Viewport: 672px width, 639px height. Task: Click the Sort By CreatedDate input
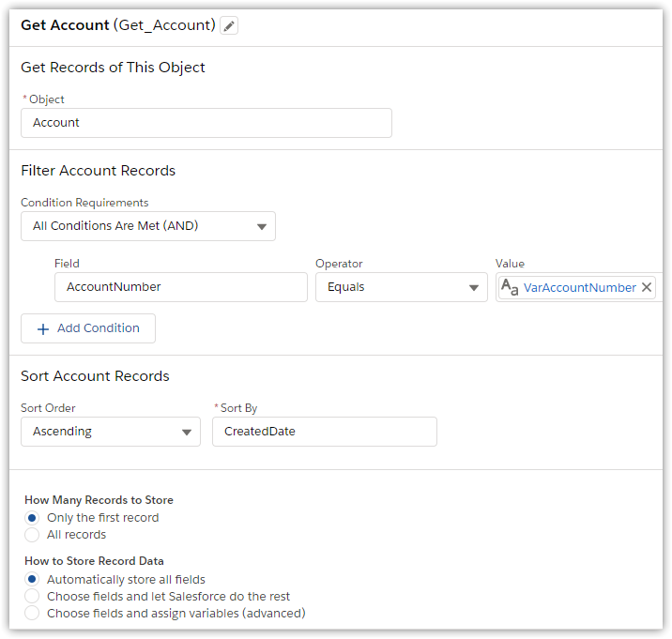coord(324,432)
